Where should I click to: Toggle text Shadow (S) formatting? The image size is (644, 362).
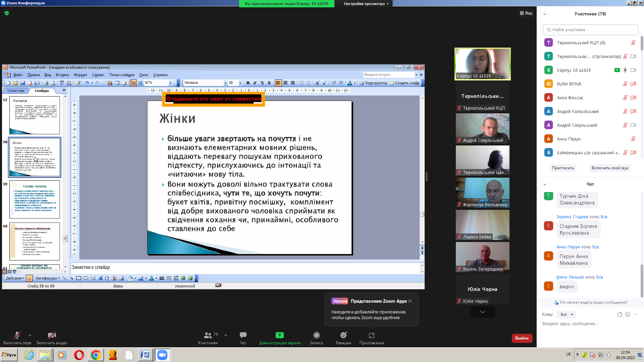coord(269,83)
